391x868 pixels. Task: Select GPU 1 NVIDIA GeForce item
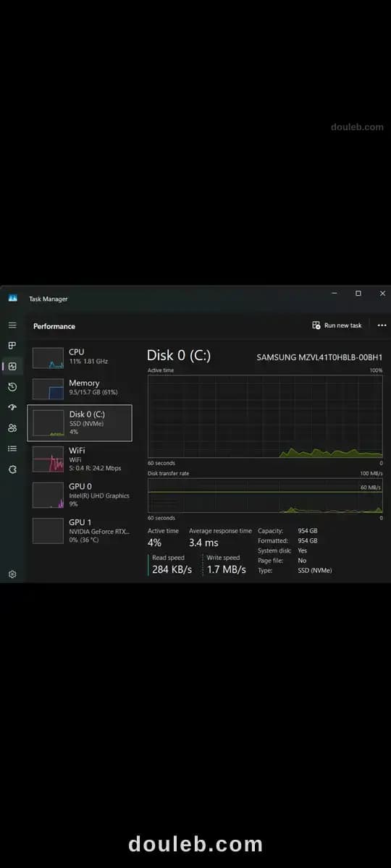coord(80,529)
